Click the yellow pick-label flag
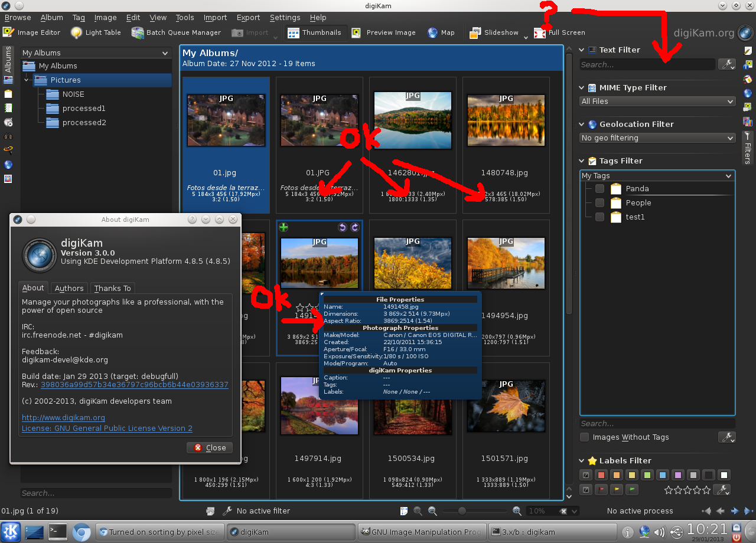This screenshot has height=543, width=756. [616, 490]
